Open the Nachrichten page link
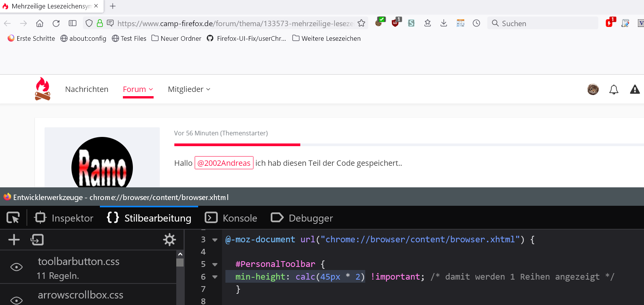This screenshot has height=305, width=644. 87,89
